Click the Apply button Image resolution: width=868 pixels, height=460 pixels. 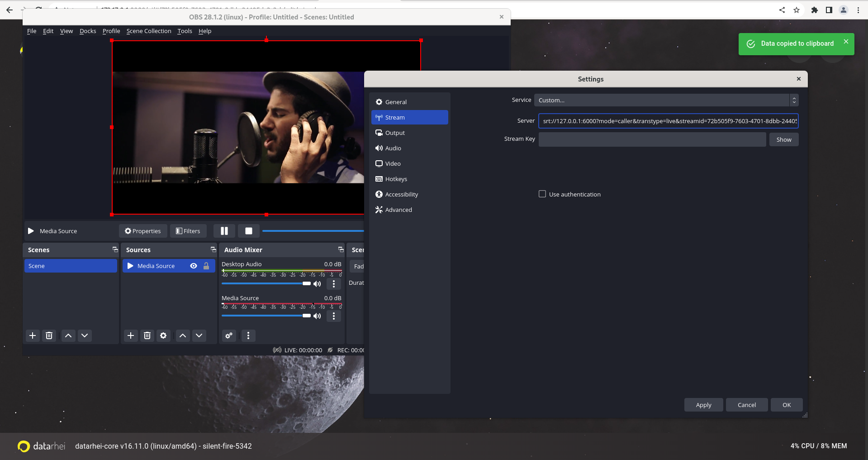click(x=703, y=405)
